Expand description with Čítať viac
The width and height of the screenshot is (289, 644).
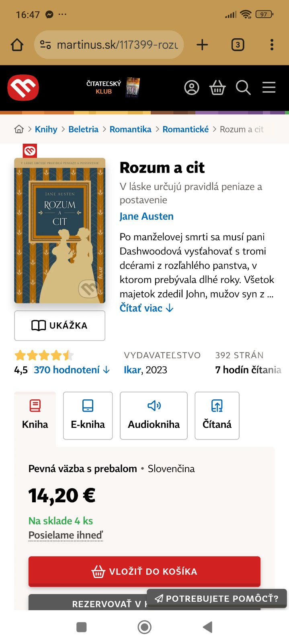pyautogui.click(x=147, y=308)
